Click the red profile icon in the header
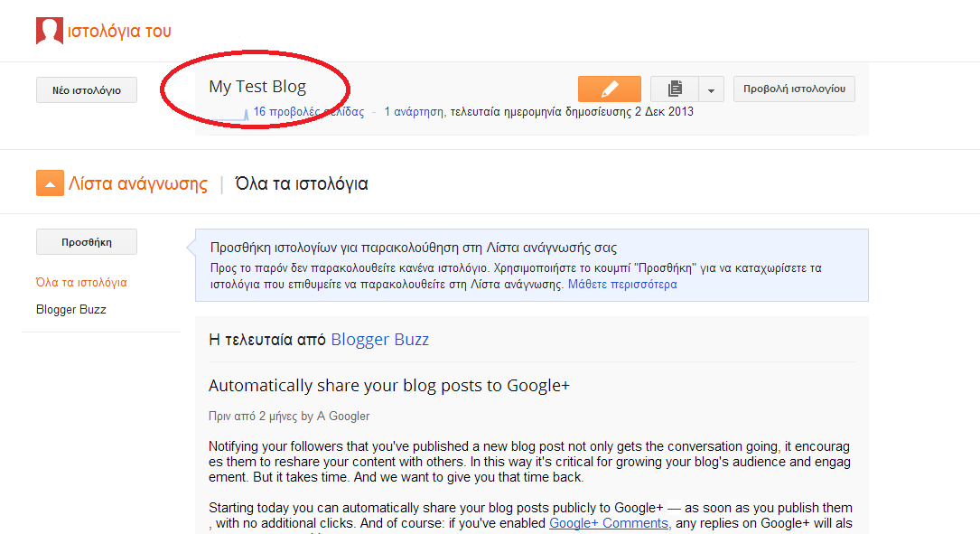980x534 pixels. click(x=49, y=31)
